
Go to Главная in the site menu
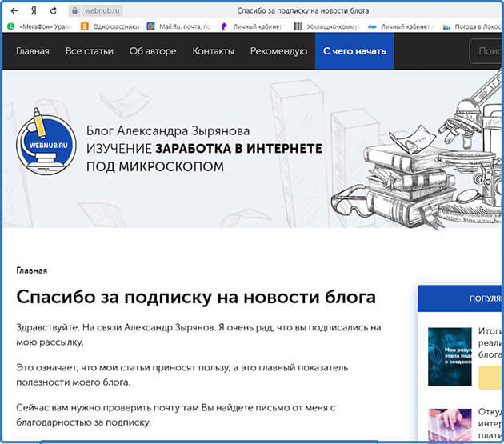click(x=32, y=51)
